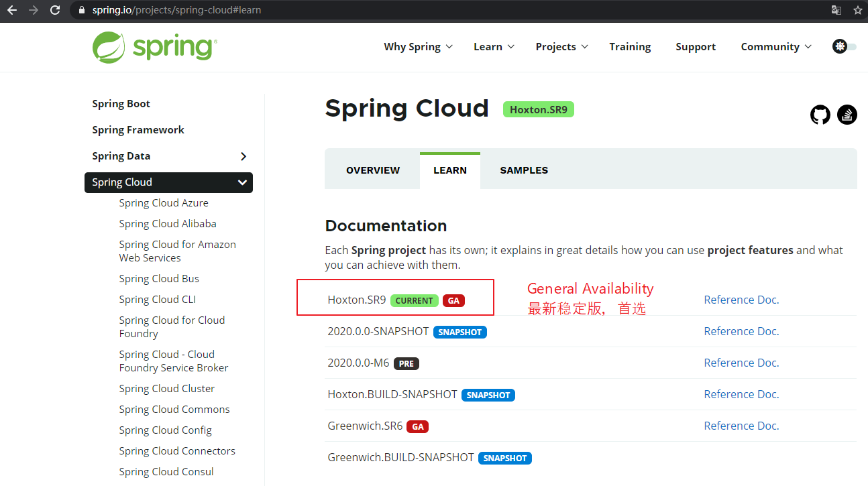Click the GA badge on Greenwich.SR6

click(417, 426)
